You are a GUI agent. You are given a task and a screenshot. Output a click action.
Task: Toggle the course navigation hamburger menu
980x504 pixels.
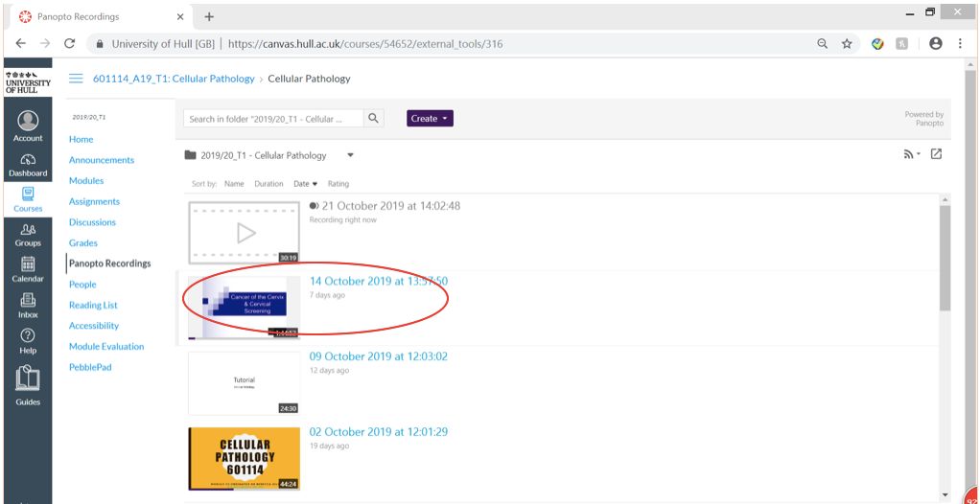(x=76, y=79)
